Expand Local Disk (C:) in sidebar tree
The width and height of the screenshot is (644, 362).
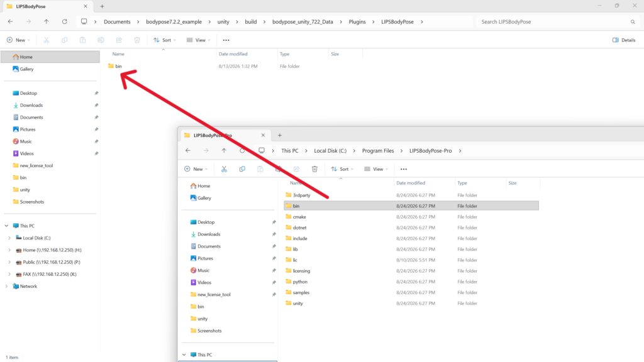(9, 238)
